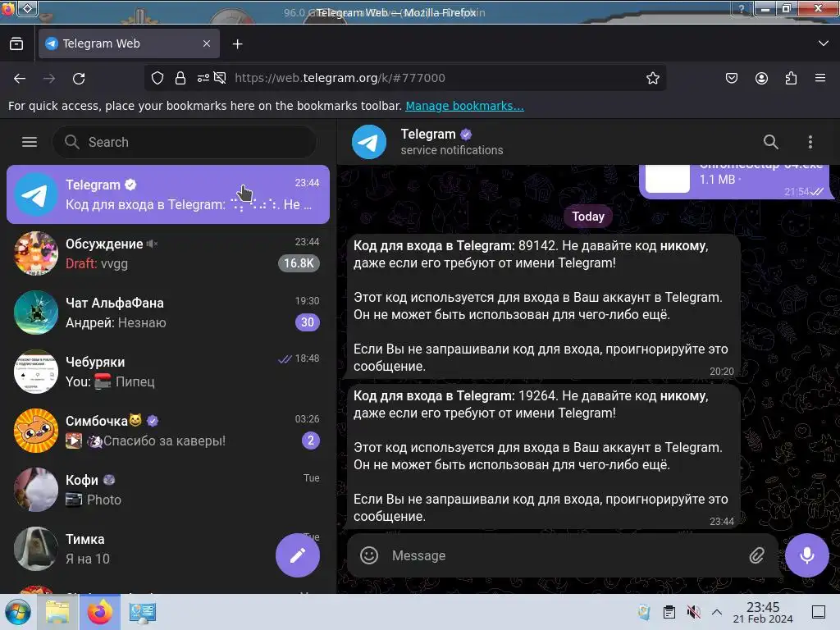Click the Обсуждение group avatar
This screenshot has width=840, height=630.
point(36,253)
